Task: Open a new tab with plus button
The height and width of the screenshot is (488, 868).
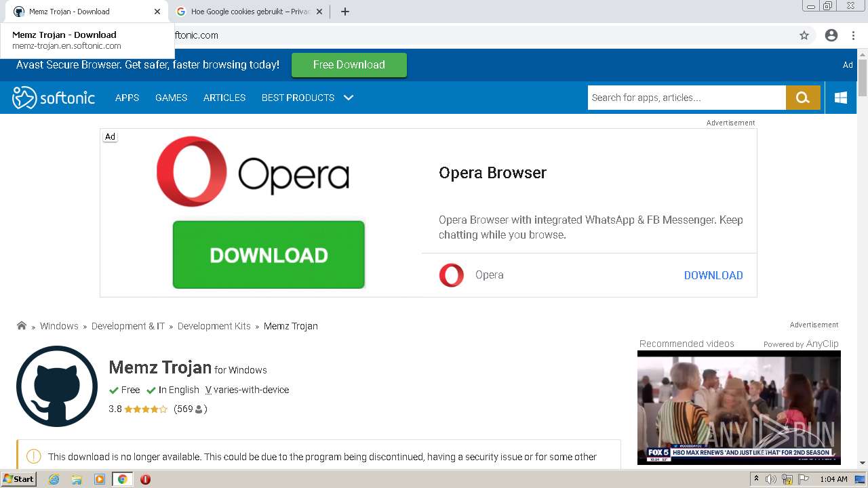Action: coord(345,12)
